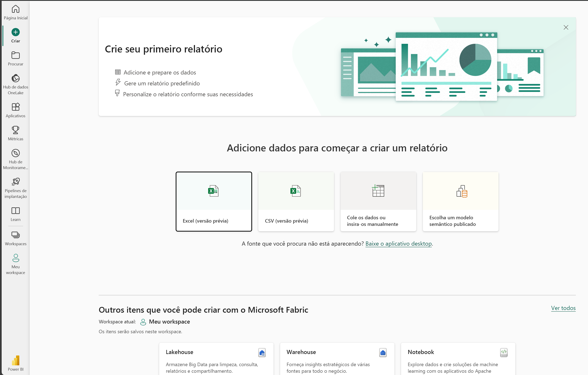Choose Cole os dados ou insira-os manualmente
The width and height of the screenshot is (588, 375).
pos(378,201)
